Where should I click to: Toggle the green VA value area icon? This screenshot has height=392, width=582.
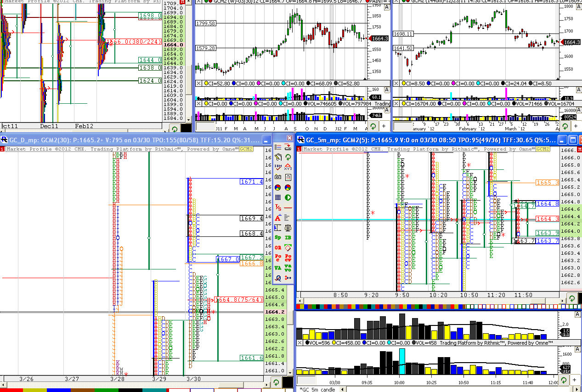pyautogui.click(x=278, y=268)
